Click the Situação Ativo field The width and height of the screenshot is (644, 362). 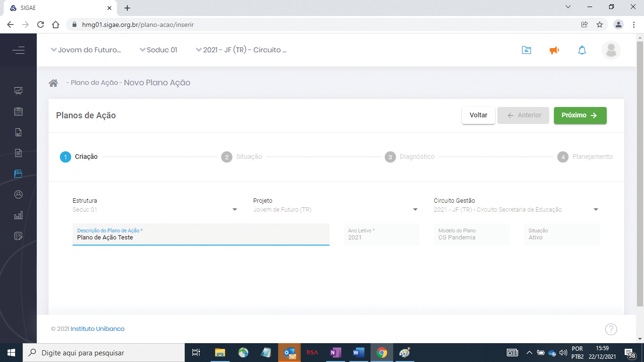[x=562, y=234]
